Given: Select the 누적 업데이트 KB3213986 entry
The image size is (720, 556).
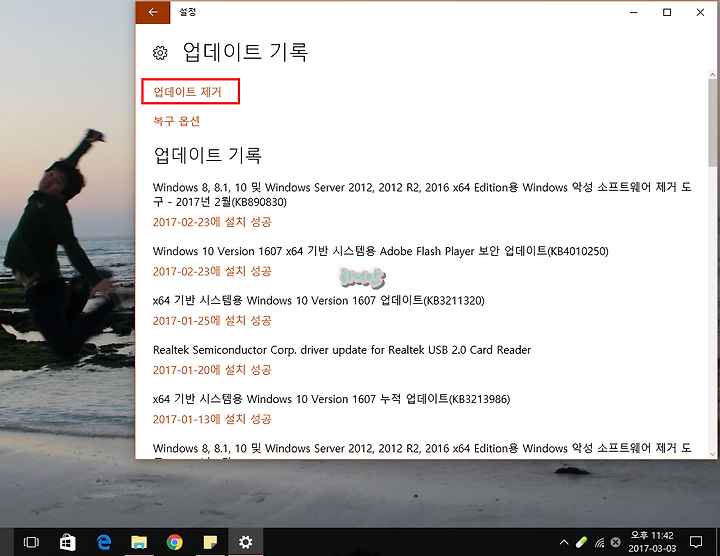Looking at the screenshot, I should click(x=332, y=399).
